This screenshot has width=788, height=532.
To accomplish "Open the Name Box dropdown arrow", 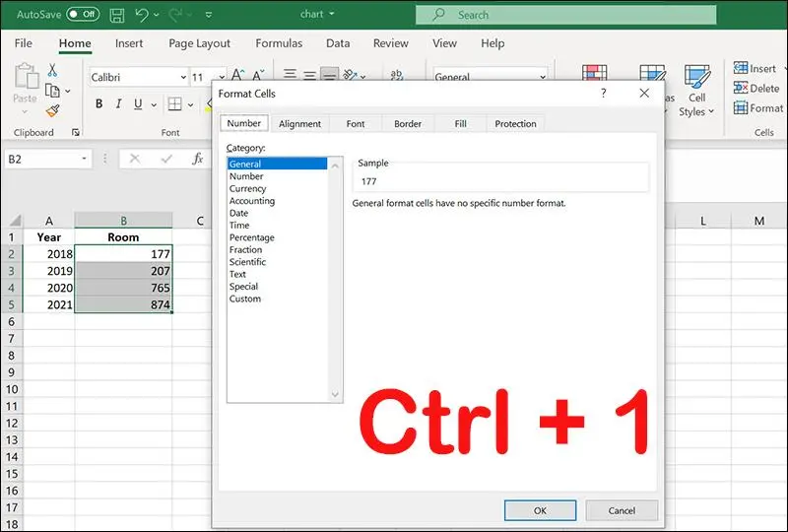I will [x=84, y=159].
